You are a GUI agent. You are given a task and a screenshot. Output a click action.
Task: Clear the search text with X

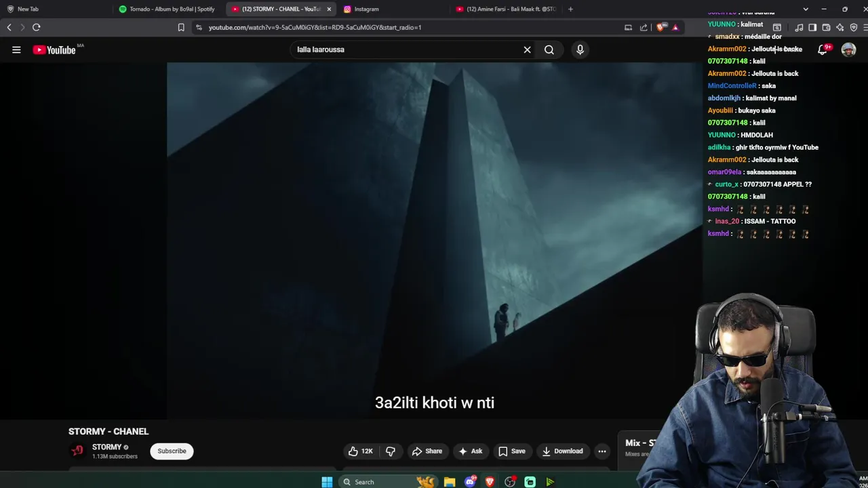tap(527, 49)
